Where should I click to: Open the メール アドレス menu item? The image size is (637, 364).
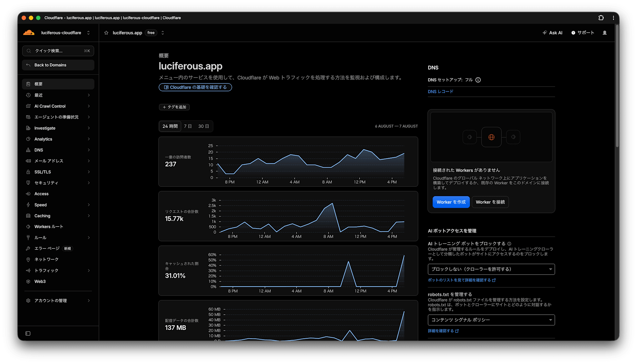[x=58, y=161]
